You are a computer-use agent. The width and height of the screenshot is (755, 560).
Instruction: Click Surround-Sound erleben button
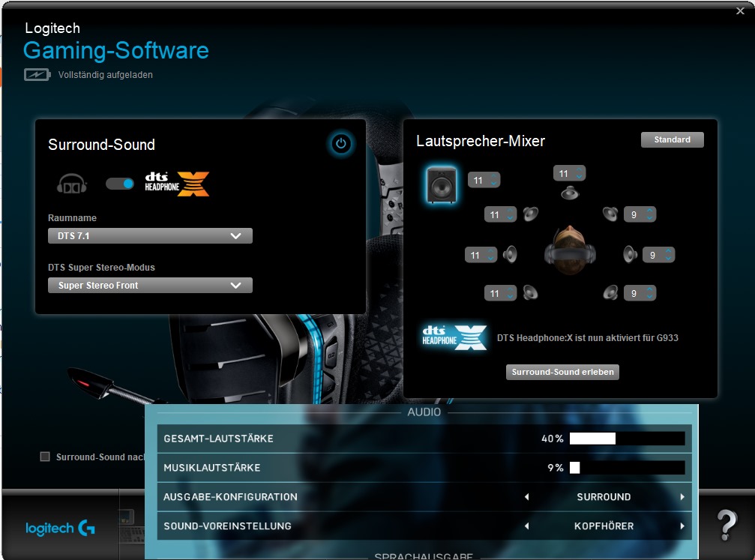(x=562, y=372)
